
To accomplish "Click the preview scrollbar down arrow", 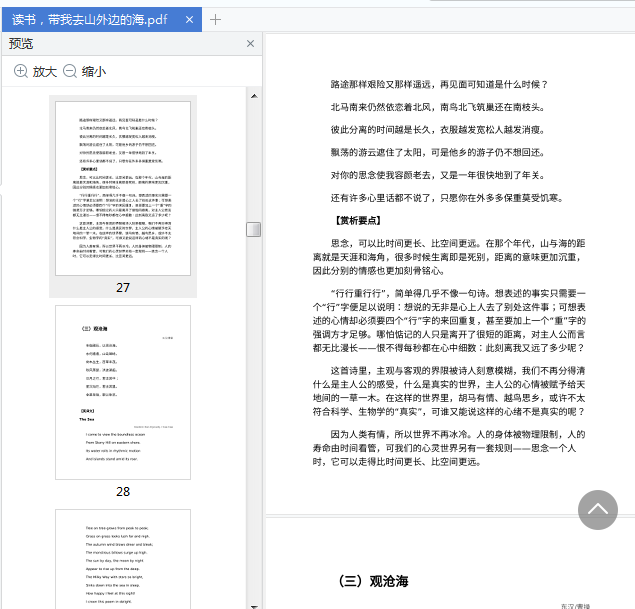I will [254, 606].
